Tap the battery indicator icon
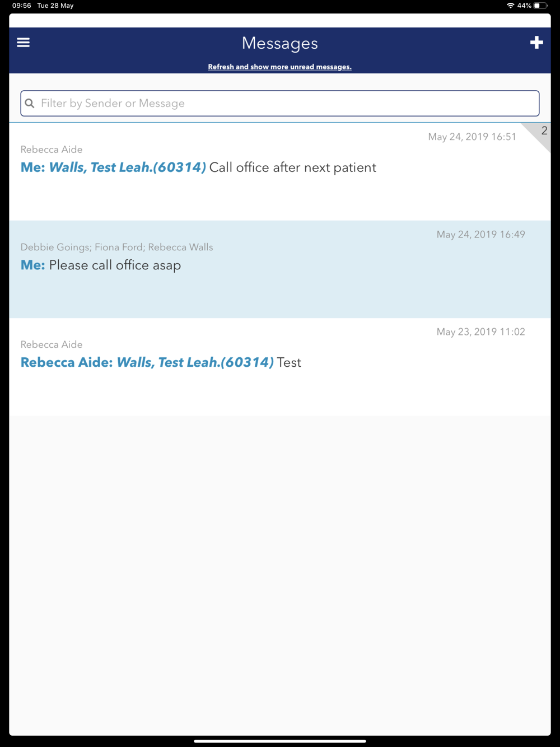Screen dimensions: 560x747 [x=540, y=6]
